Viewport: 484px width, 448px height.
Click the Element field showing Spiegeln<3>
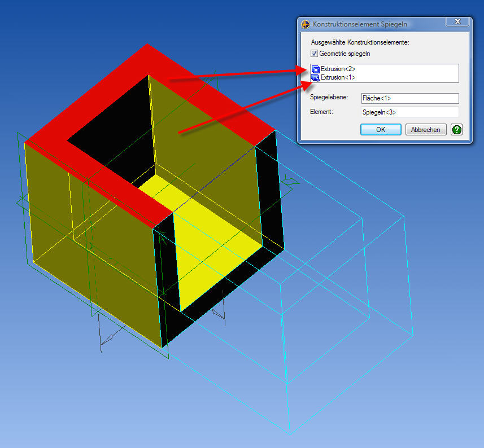(410, 112)
